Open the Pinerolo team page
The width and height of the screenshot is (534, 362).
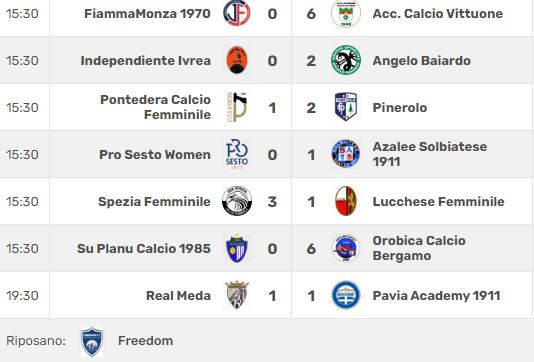click(x=400, y=108)
